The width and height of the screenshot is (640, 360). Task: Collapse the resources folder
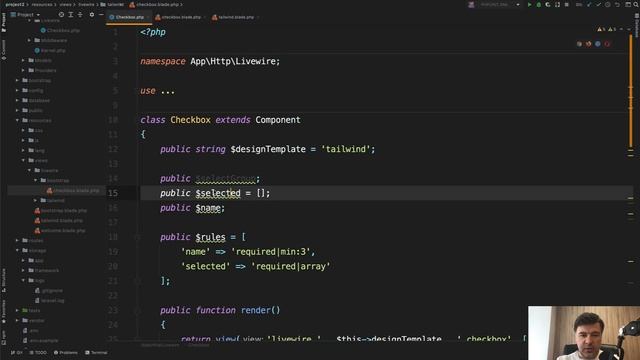pos(17,120)
